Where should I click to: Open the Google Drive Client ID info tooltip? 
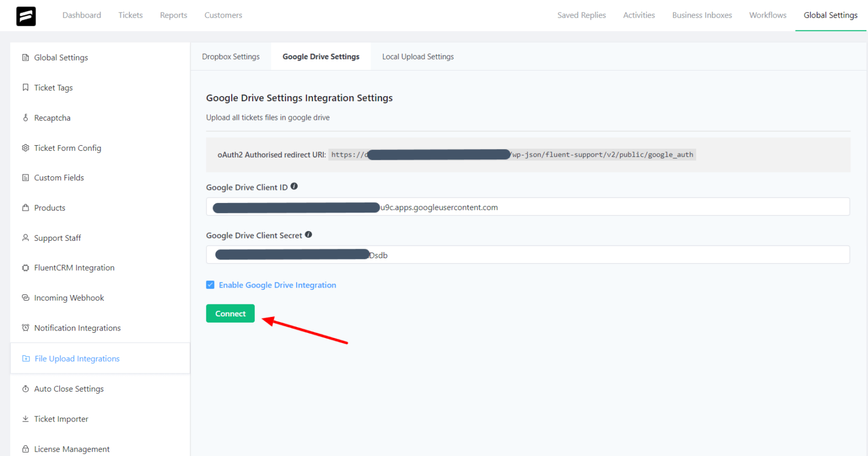click(294, 185)
